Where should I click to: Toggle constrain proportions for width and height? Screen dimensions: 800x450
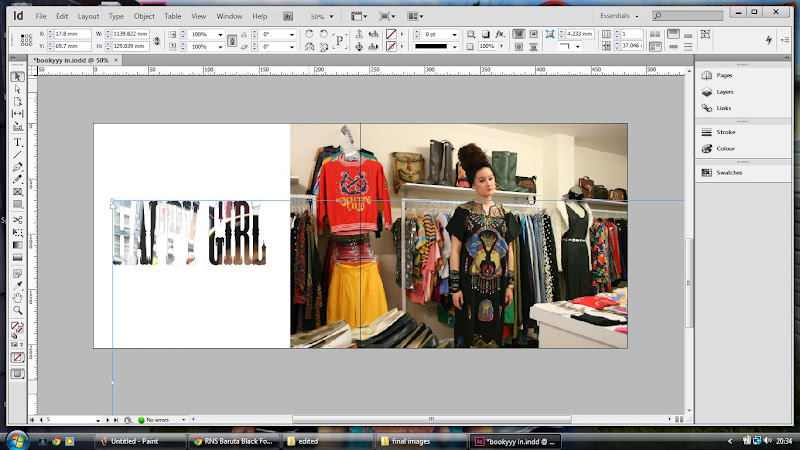tap(157, 40)
